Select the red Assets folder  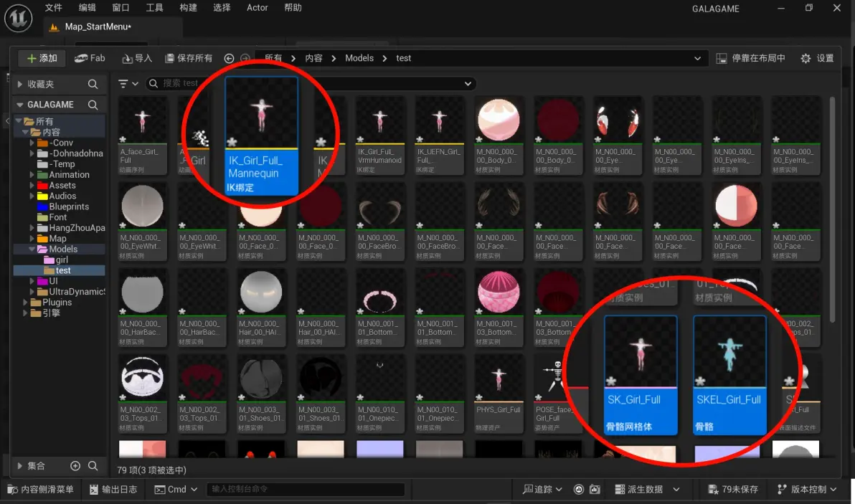[56, 185]
